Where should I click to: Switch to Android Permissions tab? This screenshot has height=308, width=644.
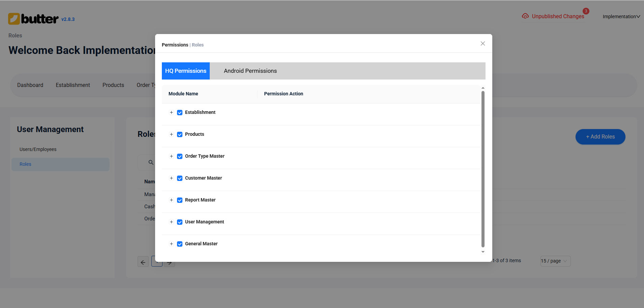point(250,71)
